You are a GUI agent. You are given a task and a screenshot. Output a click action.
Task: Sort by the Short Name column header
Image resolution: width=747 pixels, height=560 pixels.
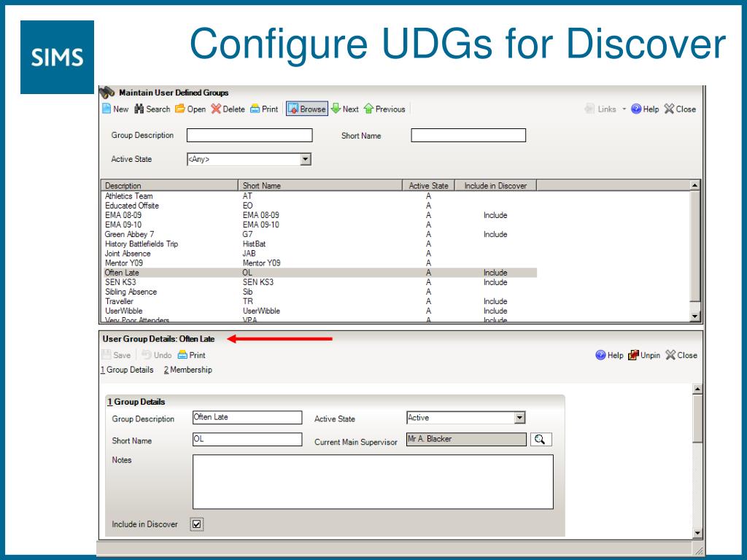[320, 185]
